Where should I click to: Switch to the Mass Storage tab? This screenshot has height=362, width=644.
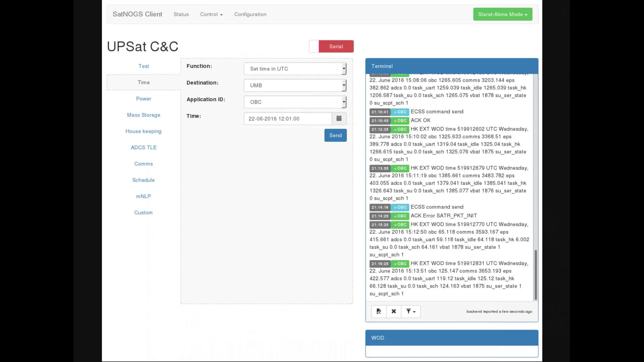[x=144, y=115]
